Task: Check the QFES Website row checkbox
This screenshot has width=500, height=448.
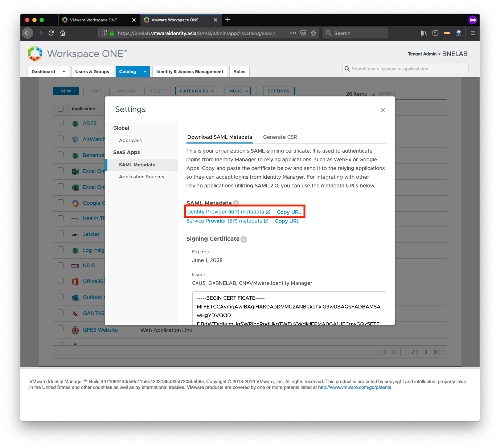Action: (61, 328)
